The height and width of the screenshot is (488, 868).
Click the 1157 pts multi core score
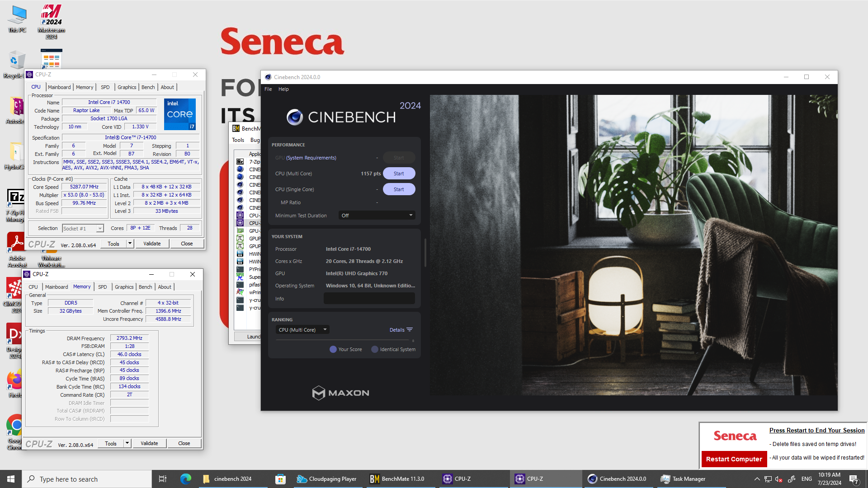pos(371,174)
